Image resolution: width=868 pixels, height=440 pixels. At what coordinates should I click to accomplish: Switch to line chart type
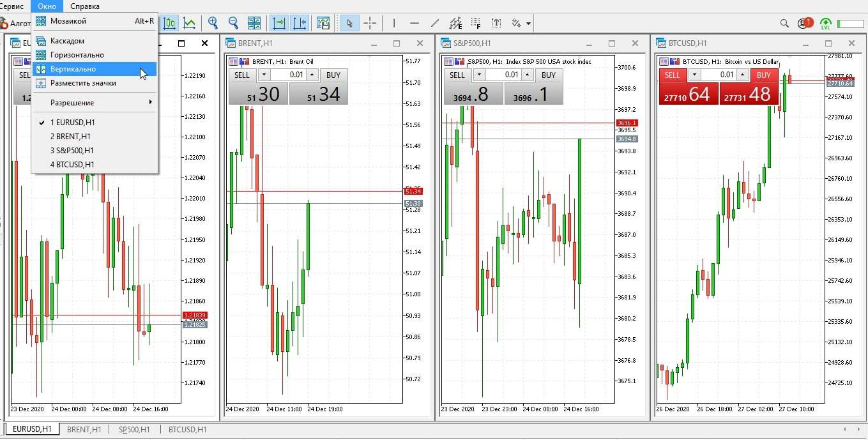coord(190,24)
